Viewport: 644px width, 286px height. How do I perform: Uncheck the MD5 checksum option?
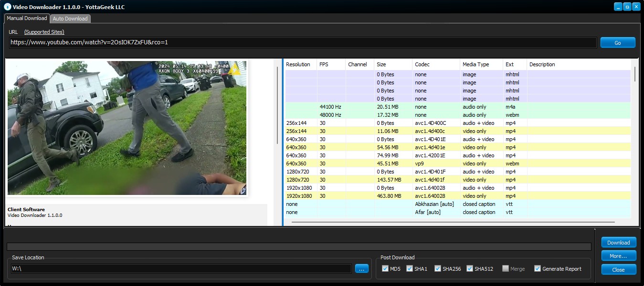(385, 268)
